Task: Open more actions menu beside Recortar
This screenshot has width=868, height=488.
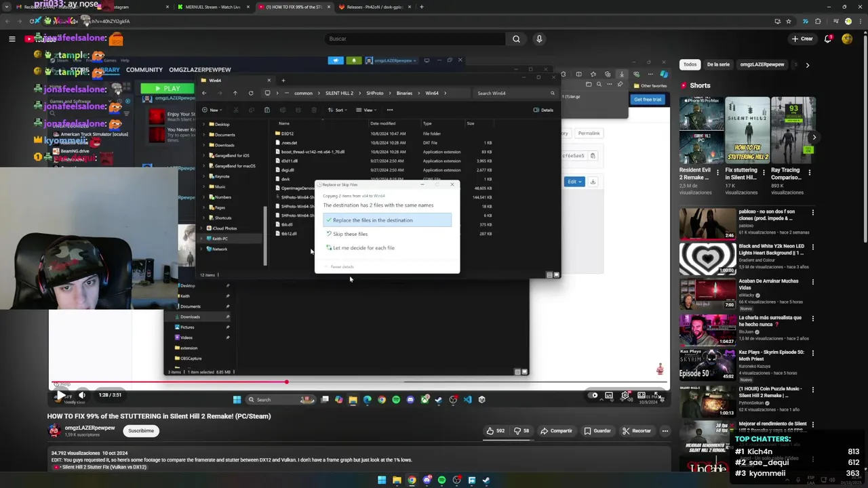Action: click(x=665, y=430)
